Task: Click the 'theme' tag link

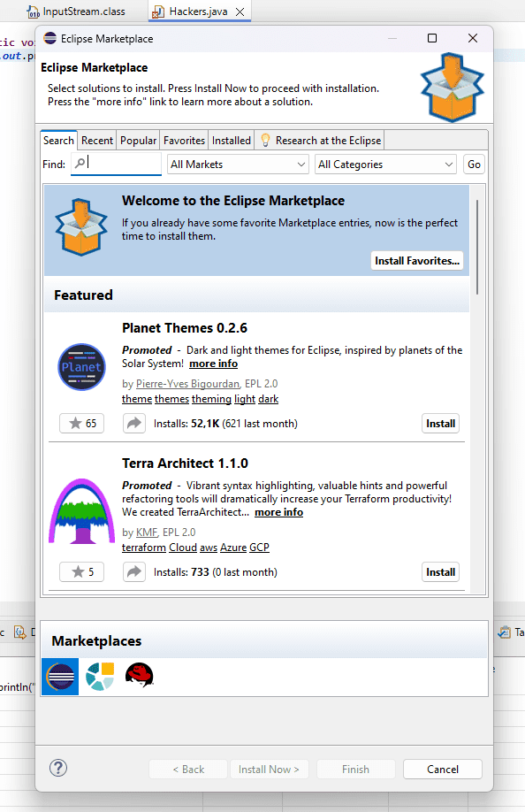Action: [x=137, y=399]
